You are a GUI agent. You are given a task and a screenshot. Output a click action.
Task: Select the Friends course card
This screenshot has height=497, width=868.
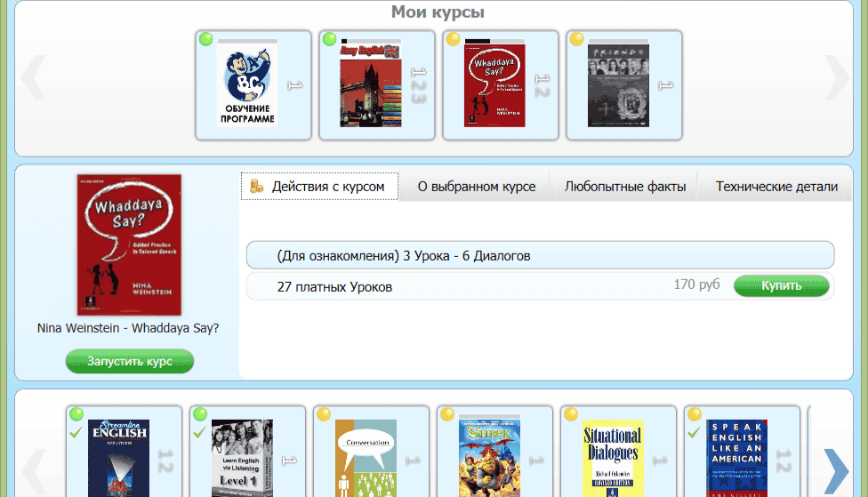(624, 85)
